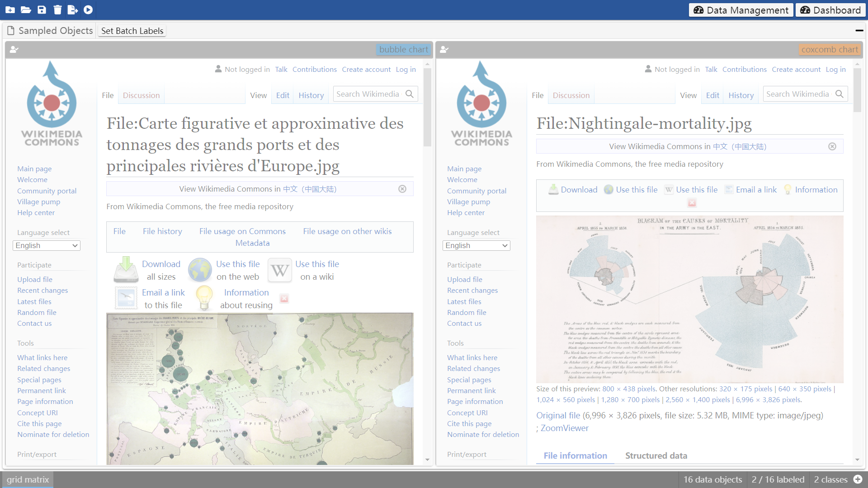Open Language select dropdown in right card
Screen dimensions: 868x488
[x=476, y=245]
